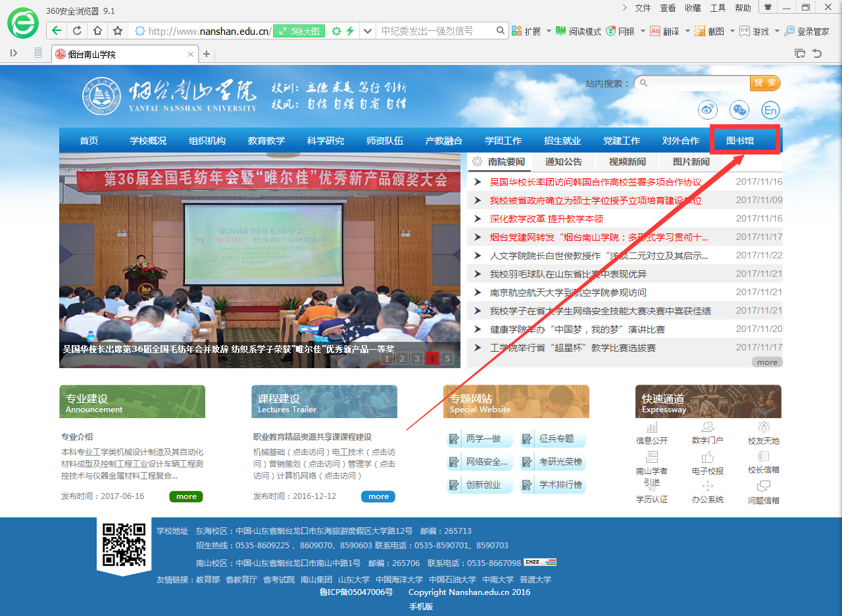Click the browser back arrow button
Viewport: 842px width, 616px height.
tap(57, 31)
